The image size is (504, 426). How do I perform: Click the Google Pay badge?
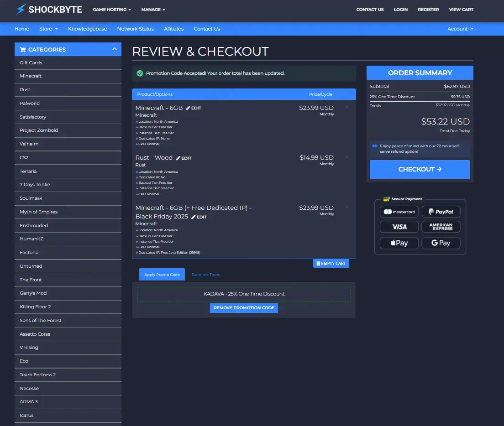(x=441, y=243)
